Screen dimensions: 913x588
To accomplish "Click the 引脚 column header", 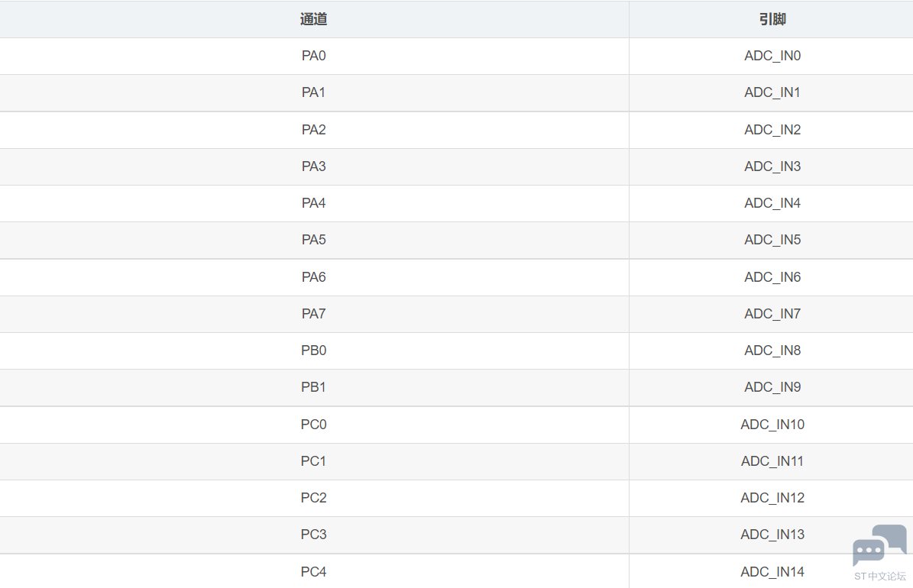I will [772, 19].
